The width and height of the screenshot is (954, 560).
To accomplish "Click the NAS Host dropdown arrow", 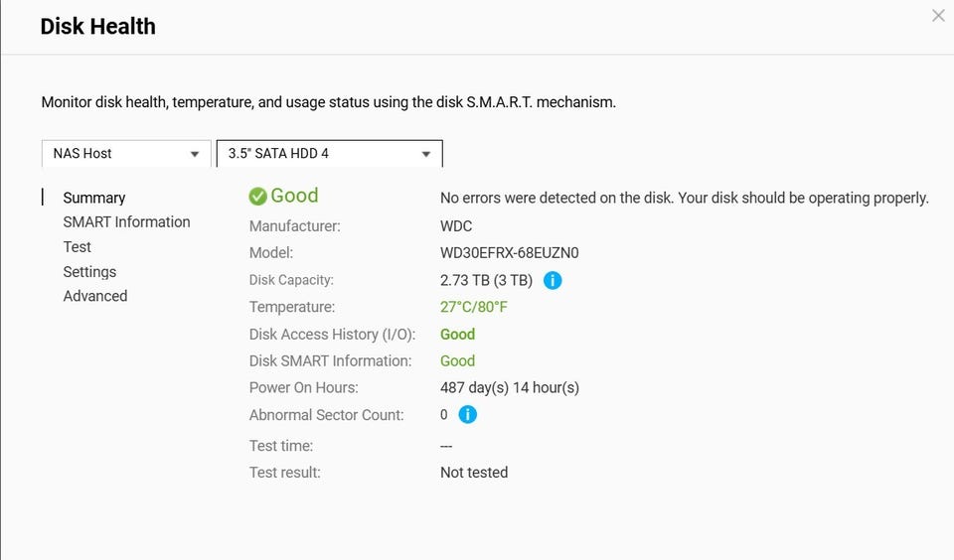I will [195, 154].
